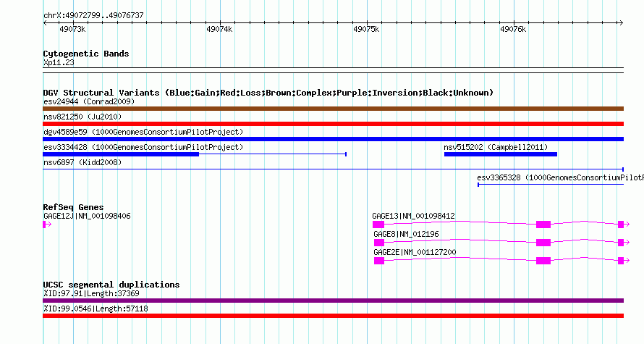Click the 49074k ruler tick label

(219, 29)
